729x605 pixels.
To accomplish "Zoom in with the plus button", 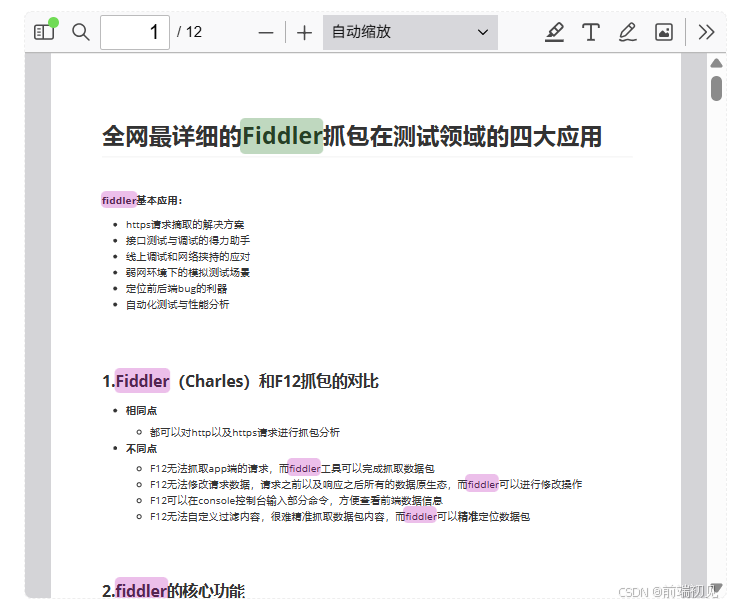I will (x=304, y=33).
